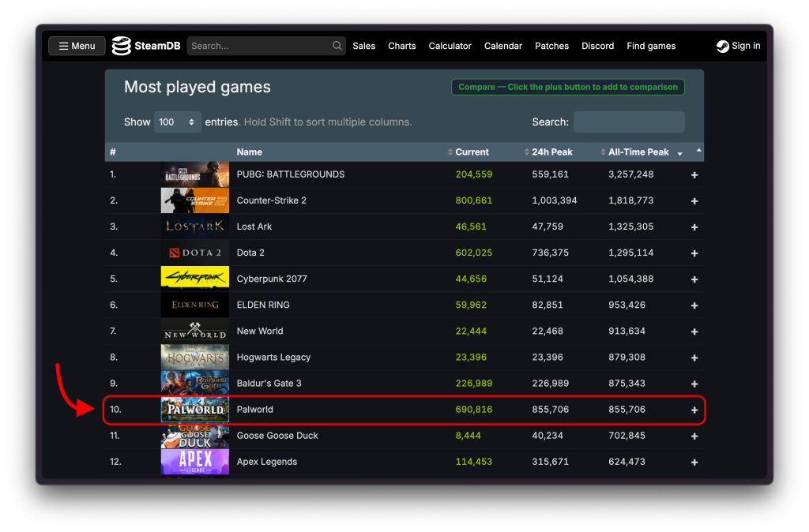The height and width of the screenshot is (532, 809).
Task: Open the Apex Legends name link
Action: (267, 462)
